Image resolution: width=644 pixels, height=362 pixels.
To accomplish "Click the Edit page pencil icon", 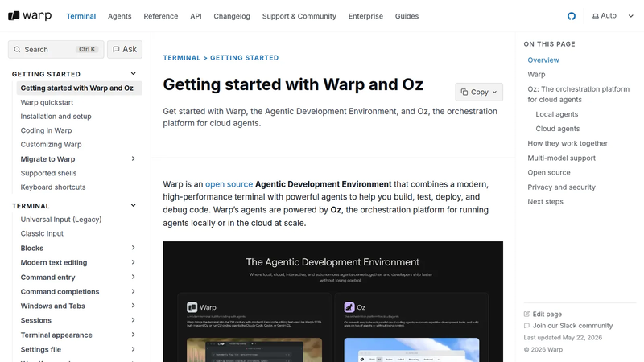I will pyautogui.click(x=526, y=314).
